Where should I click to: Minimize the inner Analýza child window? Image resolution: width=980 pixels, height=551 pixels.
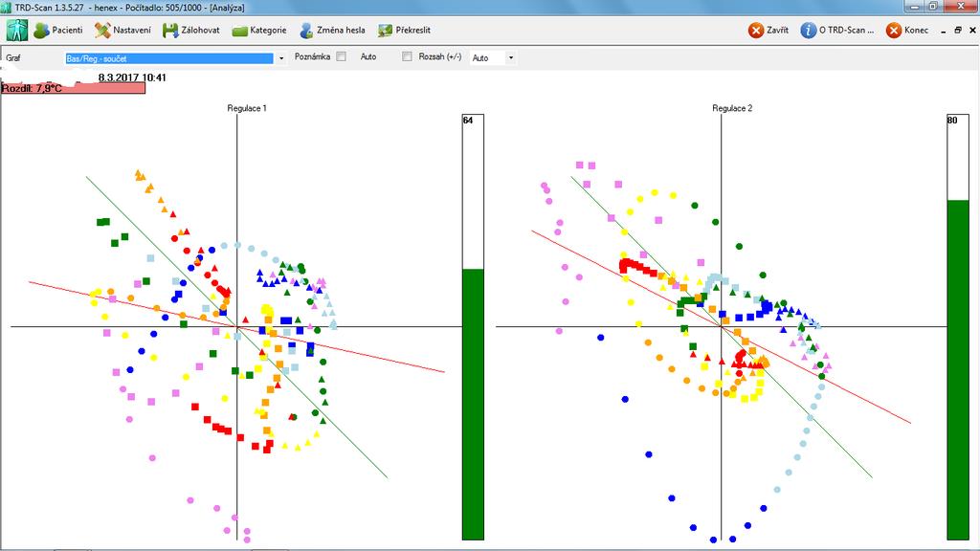(x=943, y=30)
